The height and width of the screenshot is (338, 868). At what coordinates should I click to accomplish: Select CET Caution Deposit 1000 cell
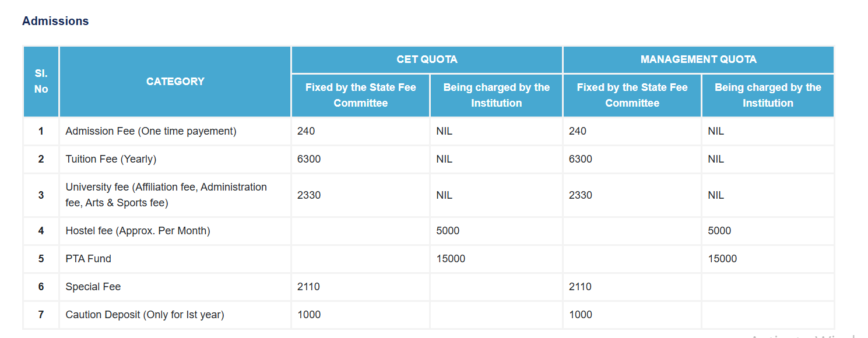360,315
